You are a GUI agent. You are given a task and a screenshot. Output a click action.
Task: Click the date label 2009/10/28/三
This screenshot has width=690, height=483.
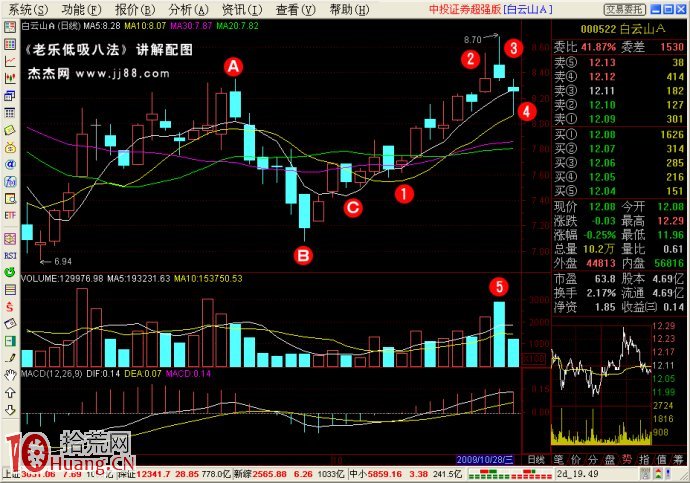(484, 460)
